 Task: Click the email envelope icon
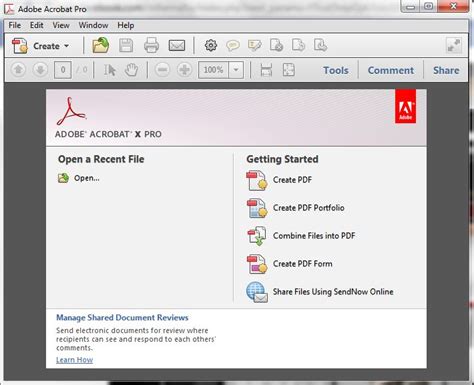177,45
